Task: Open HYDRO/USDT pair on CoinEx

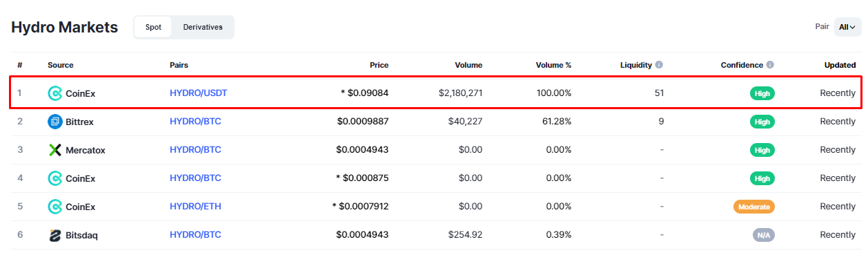Action: tap(198, 93)
